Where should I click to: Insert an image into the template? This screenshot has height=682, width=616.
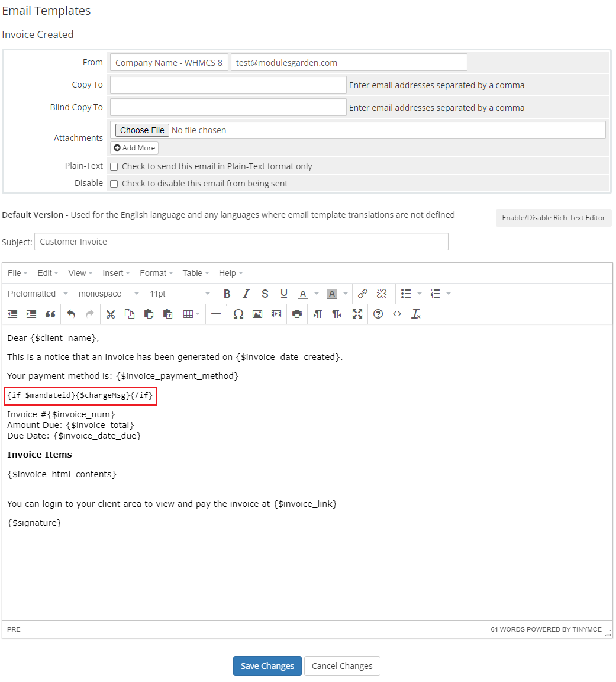(257, 314)
